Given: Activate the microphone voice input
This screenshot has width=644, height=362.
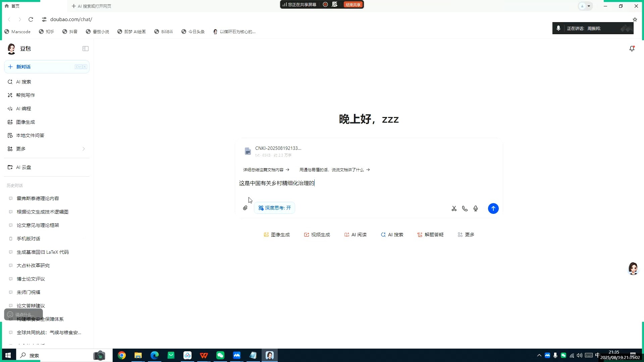Looking at the screenshot, I should pyautogui.click(x=475, y=208).
